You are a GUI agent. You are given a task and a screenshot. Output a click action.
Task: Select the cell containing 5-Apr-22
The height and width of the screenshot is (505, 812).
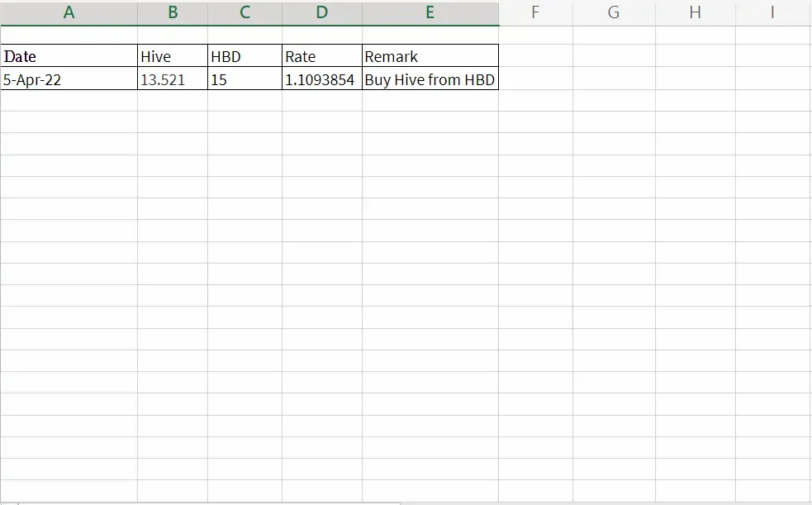[69, 79]
